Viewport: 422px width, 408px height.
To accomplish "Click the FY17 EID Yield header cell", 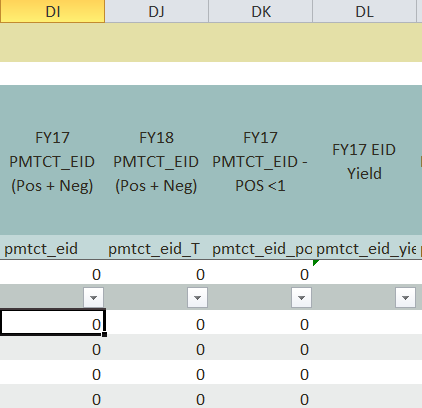I will [364, 160].
